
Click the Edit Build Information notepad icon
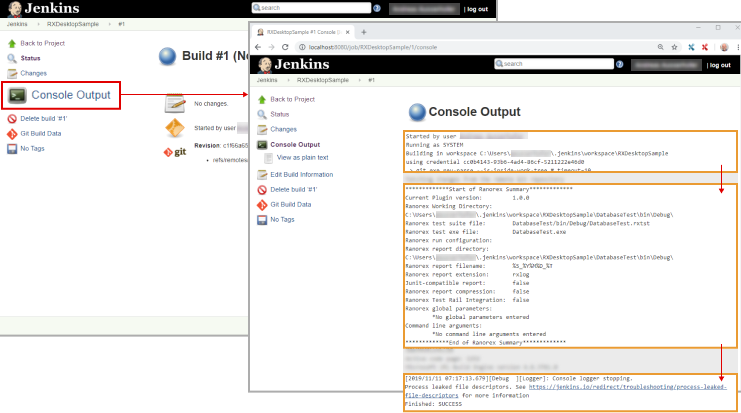(x=262, y=175)
